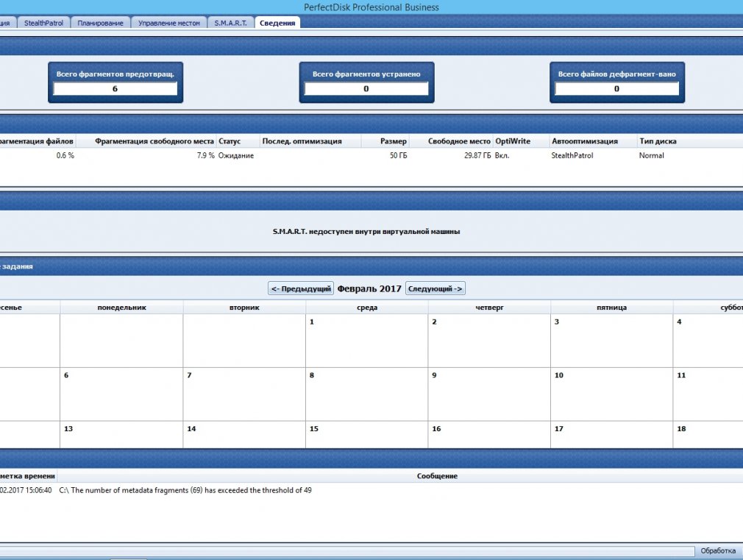Screen dimensions: 743x560
Task: Sort by OptiWrite column header
Action: click(522, 141)
